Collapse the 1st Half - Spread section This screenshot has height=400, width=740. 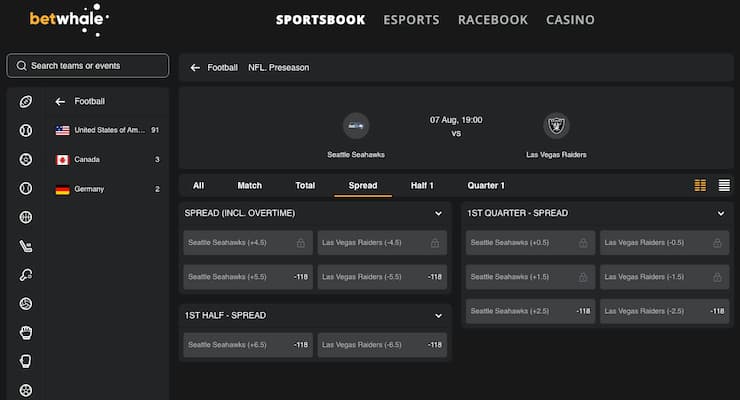tap(438, 316)
